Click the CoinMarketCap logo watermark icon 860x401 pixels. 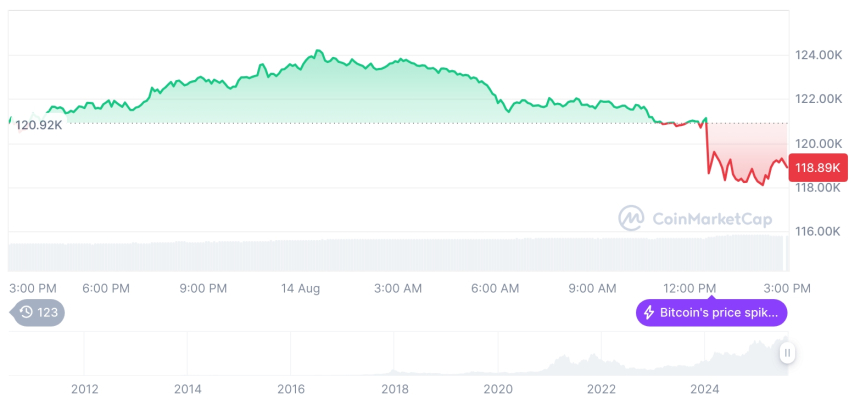[x=632, y=217]
